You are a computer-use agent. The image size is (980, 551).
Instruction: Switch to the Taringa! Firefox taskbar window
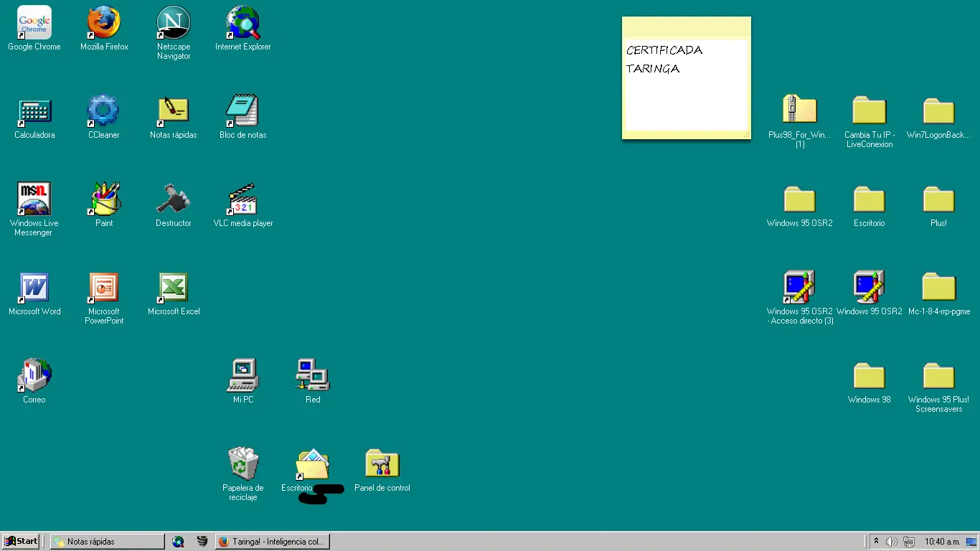coord(272,542)
